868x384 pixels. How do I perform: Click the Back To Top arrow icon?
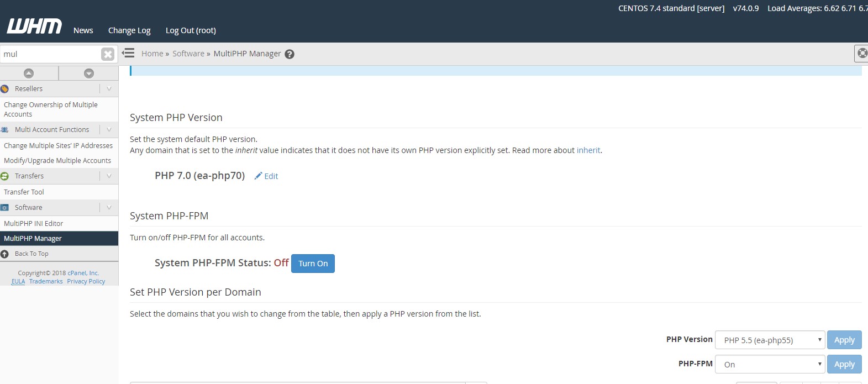coord(5,254)
